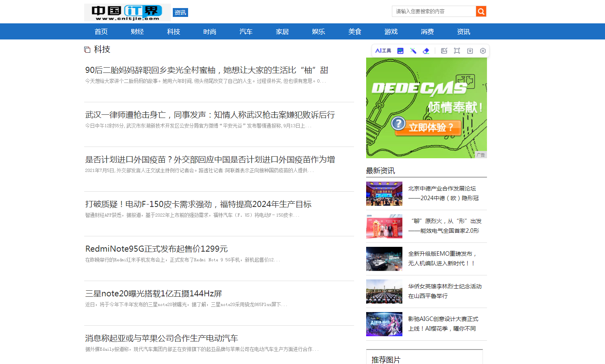Screen dimensions: 605x364
Task: Select the magic wand tool icon
Action: pyautogui.click(x=413, y=51)
